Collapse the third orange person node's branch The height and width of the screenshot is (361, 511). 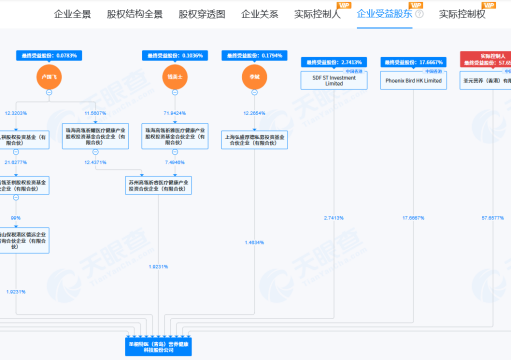[x=254, y=93]
